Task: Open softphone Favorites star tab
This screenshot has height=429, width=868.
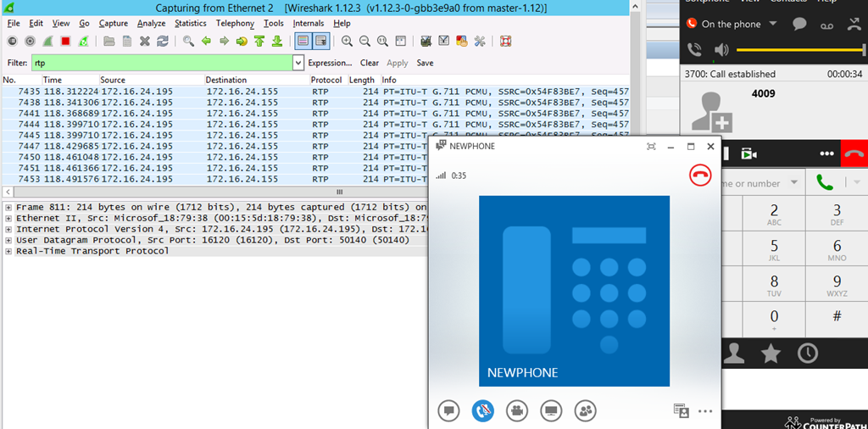Action: pyautogui.click(x=771, y=354)
